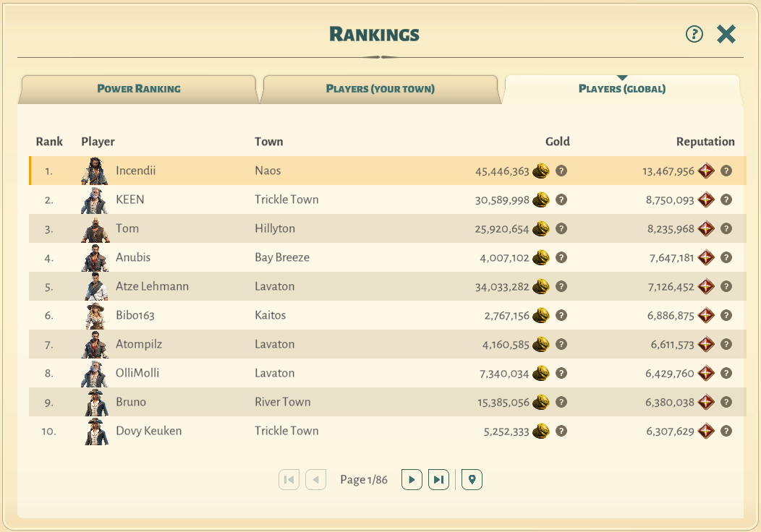Click the reputation help icon for KEEN

point(726,200)
